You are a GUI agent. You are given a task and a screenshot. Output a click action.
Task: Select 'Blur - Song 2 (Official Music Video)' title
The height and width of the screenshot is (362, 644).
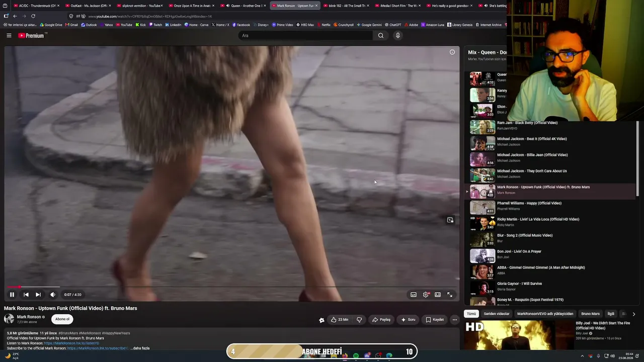pos(525,235)
